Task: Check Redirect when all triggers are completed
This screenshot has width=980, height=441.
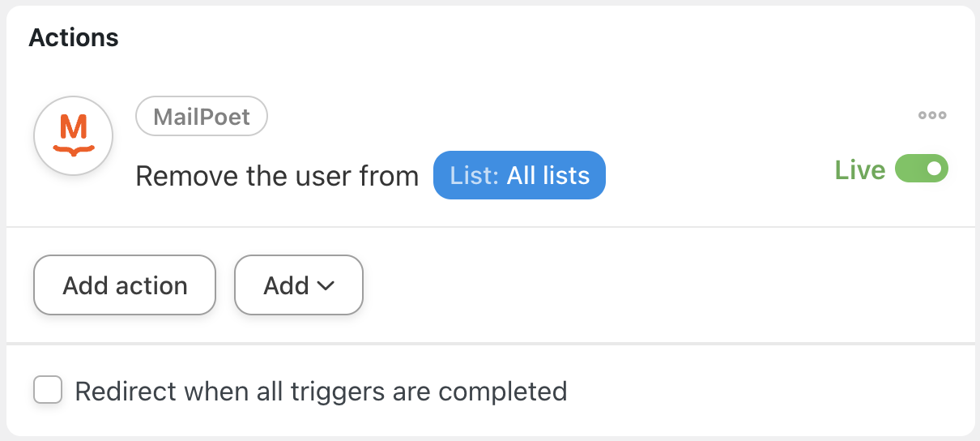Action: click(x=48, y=390)
